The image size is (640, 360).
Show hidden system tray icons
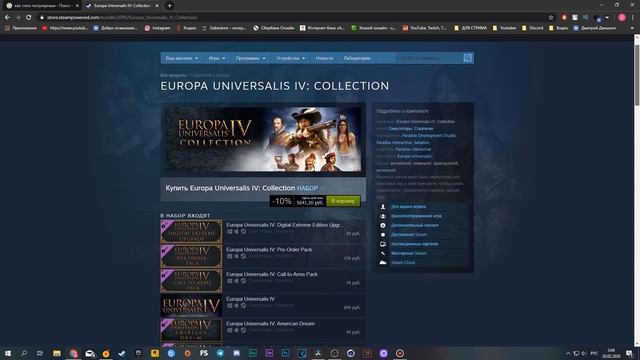pos(568,353)
